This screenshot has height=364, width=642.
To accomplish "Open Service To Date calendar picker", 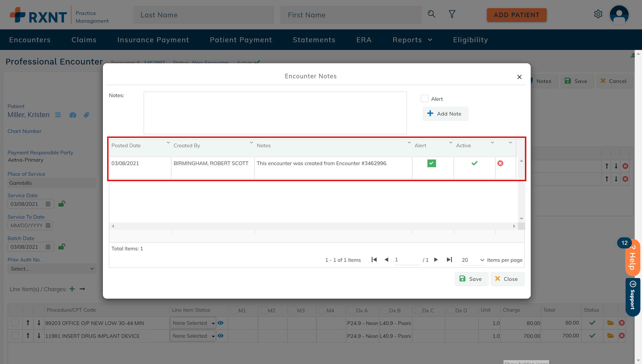I will tap(48, 226).
